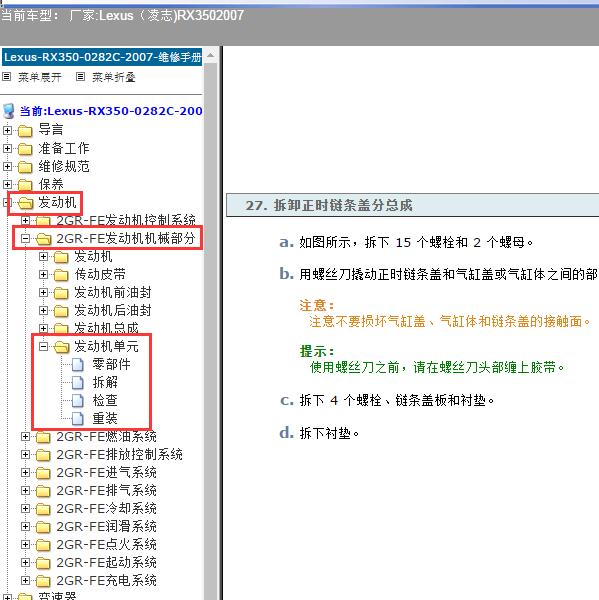The width and height of the screenshot is (599, 600).
Task: Select the 发动机总成 label
Action: click(106, 328)
